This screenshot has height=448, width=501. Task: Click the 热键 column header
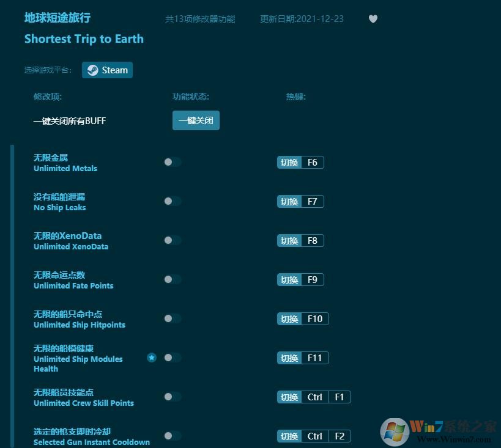[296, 97]
